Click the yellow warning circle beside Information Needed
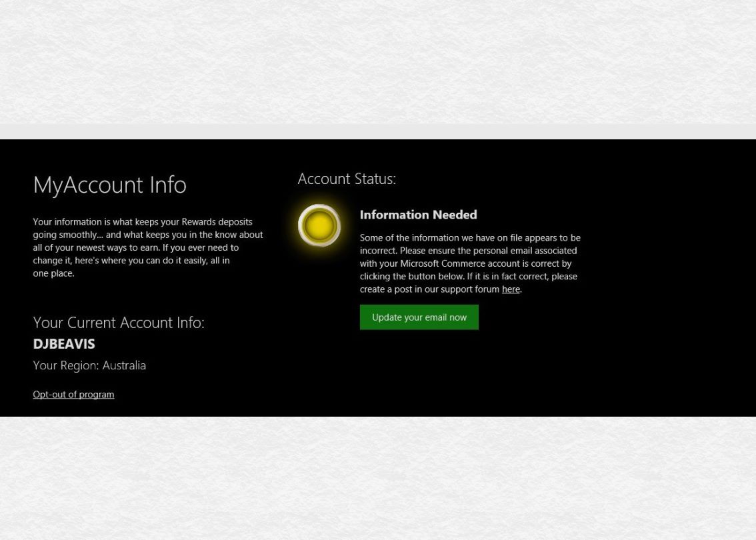This screenshot has width=756, height=540. (319, 225)
